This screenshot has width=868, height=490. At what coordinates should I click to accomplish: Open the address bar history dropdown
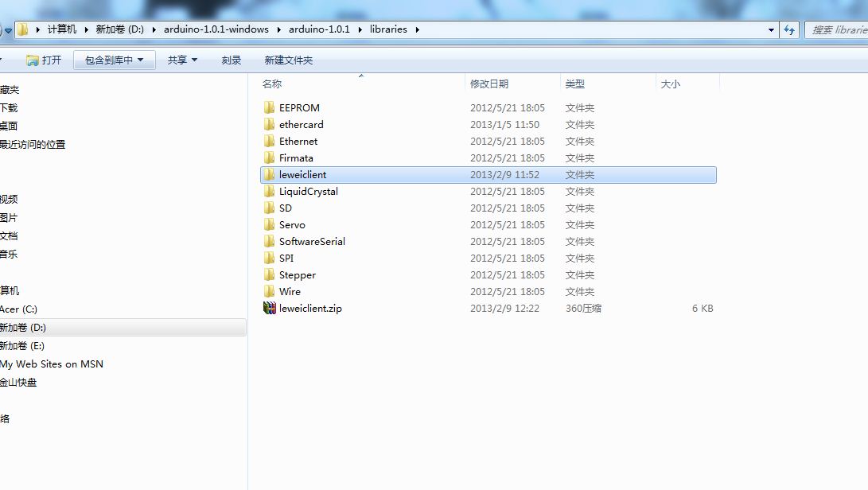(x=771, y=30)
